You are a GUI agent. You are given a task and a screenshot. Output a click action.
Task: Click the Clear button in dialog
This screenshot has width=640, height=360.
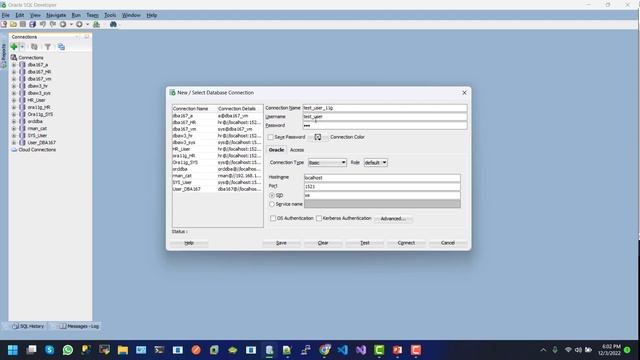click(x=323, y=243)
